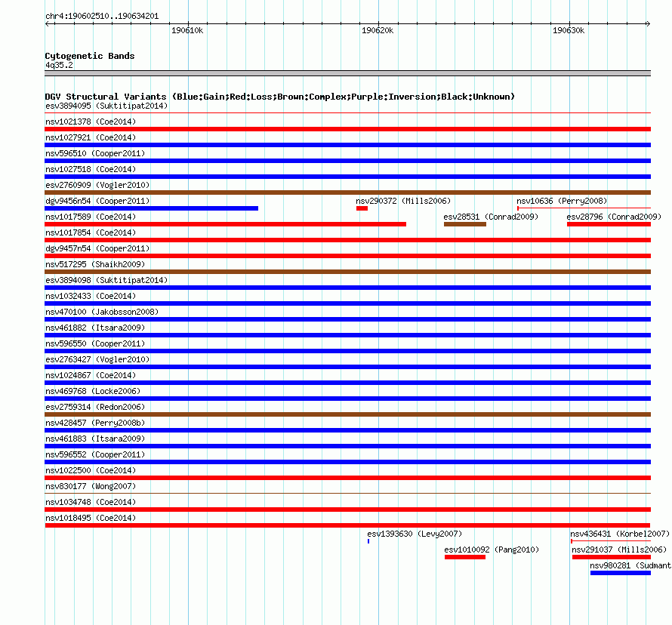Select the nsv436431 (Korbel2007) label
This screenshot has width=672, height=625.
coord(620,534)
